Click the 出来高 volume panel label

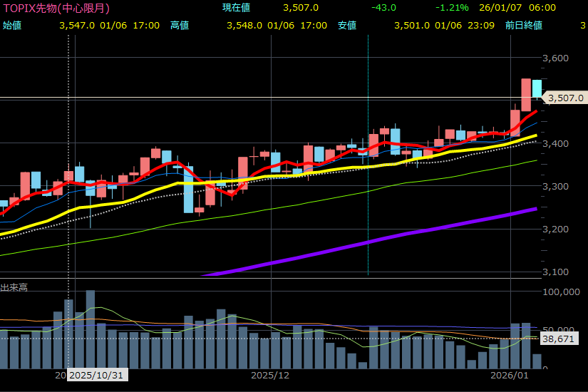coord(14,287)
